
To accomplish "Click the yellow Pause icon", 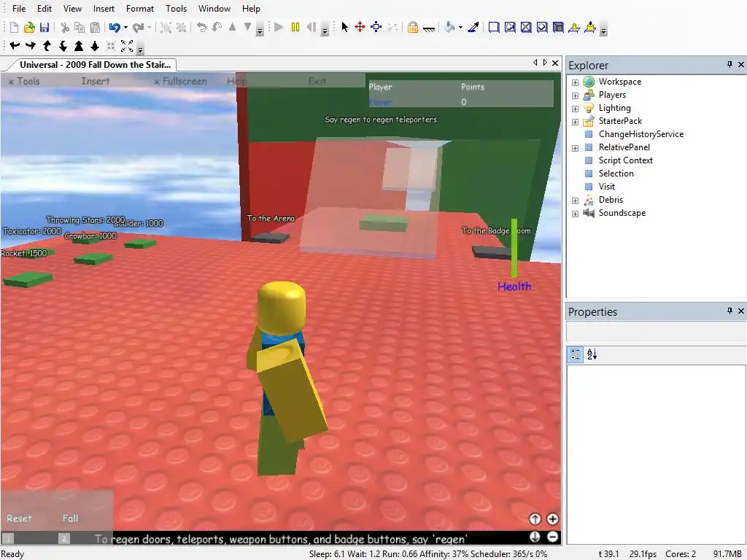I will click(x=295, y=27).
